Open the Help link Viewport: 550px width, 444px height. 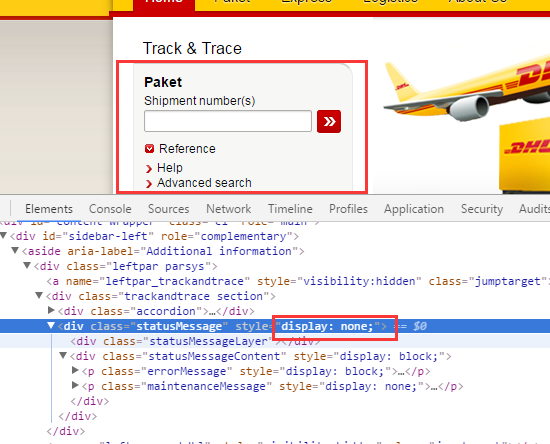click(x=170, y=168)
